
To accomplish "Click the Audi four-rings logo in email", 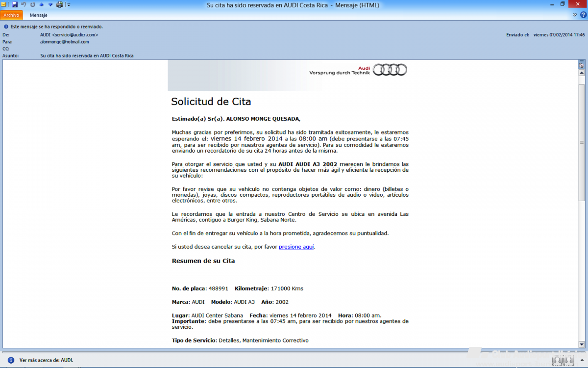I will pyautogui.click(x=390, y=70).
